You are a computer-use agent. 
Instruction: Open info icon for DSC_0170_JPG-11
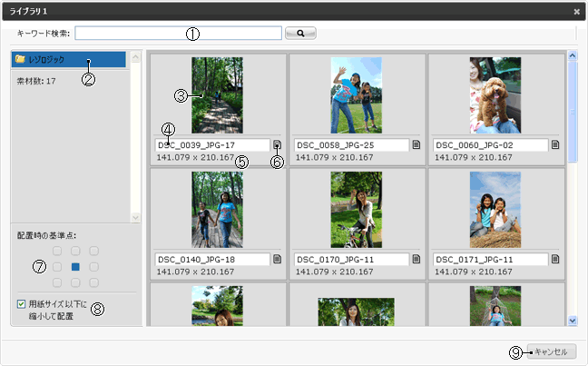tap(416, 259)
